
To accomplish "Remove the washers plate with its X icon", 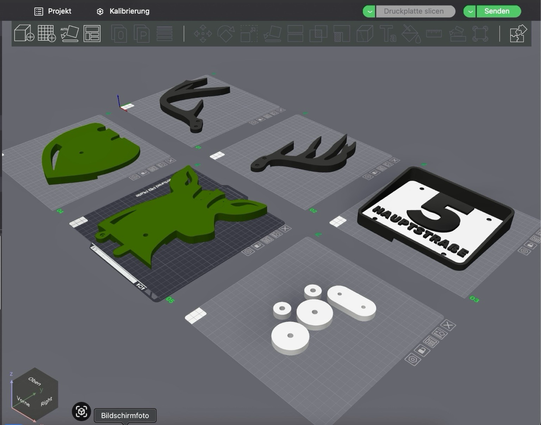I will point(448,325).
